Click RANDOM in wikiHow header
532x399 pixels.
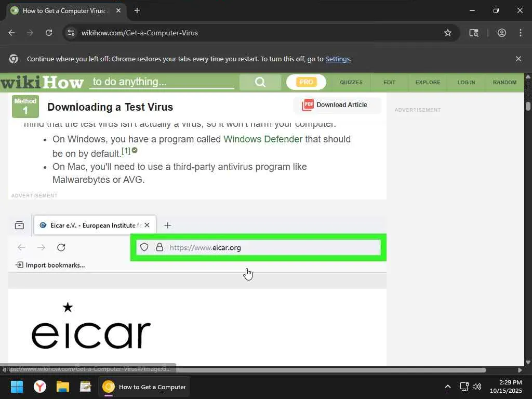pos(504,83)
